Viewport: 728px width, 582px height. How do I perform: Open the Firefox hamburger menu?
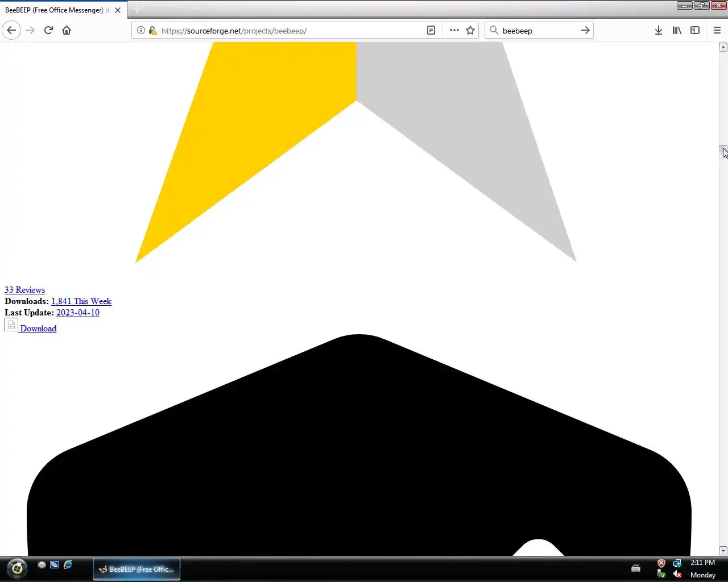tap(717, 30)
